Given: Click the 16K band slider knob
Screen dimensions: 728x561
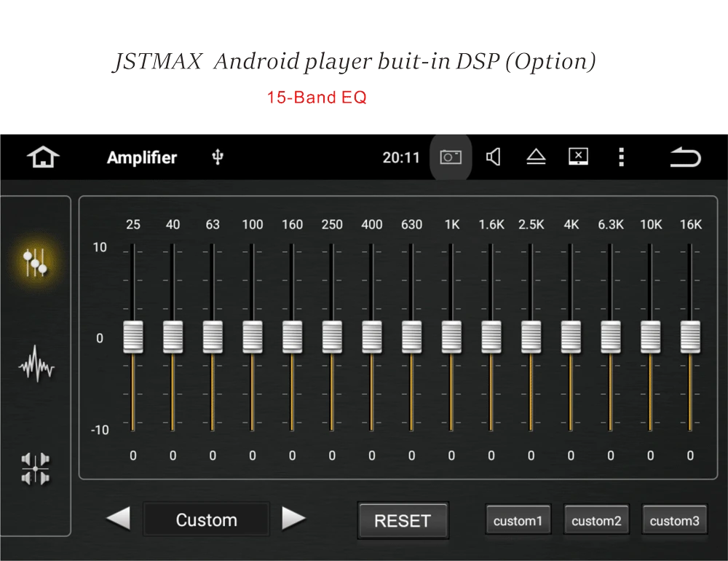Looking at the screenshot, I should tap(690, 337).
